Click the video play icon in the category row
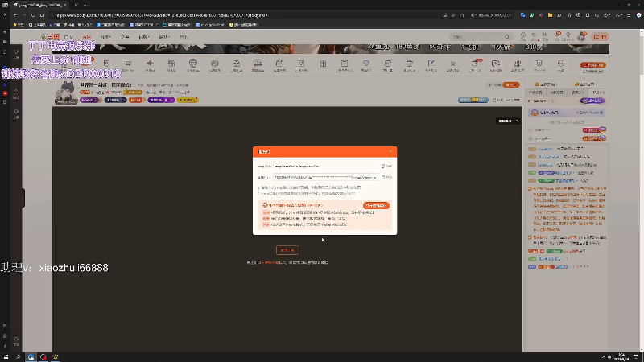 tap(496, 64)
